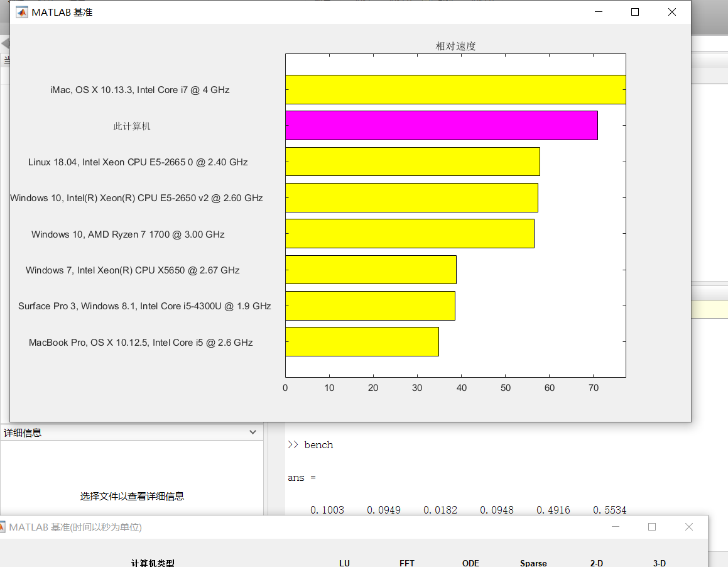Click the 相对速度 chart title
Screen dimensions: 728x567
click(455, 46)
